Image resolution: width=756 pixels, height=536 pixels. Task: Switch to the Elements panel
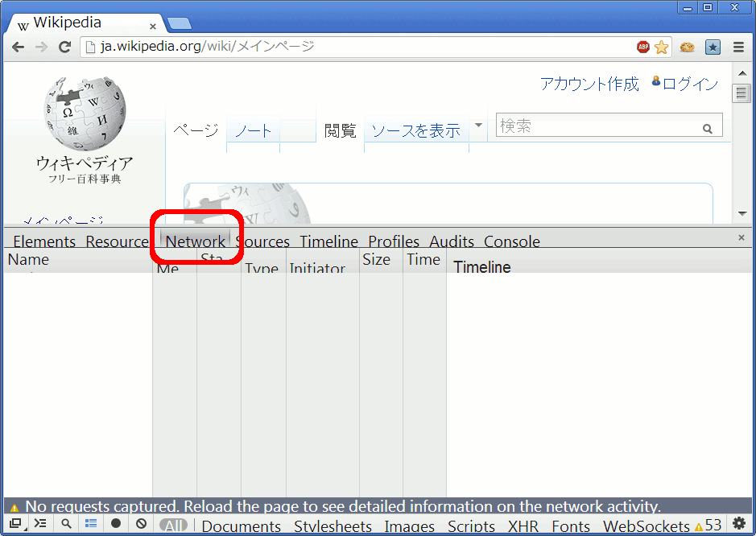click(x=44, y=241)
